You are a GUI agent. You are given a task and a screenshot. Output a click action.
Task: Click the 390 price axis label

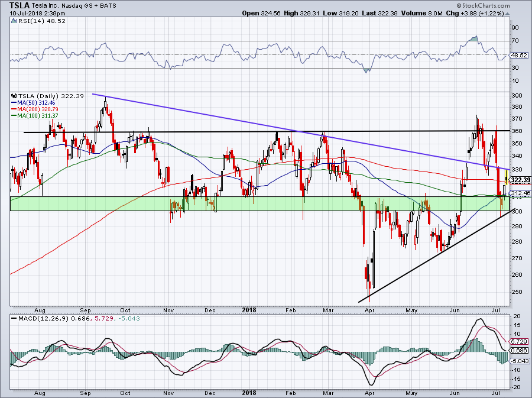pos(517,96)
